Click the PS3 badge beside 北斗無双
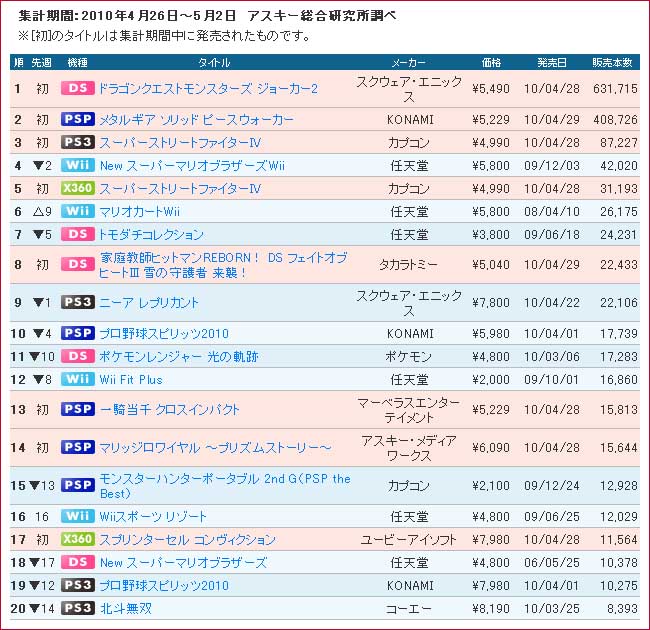Viewport: 650px width, 630px height. coord(78,608)
